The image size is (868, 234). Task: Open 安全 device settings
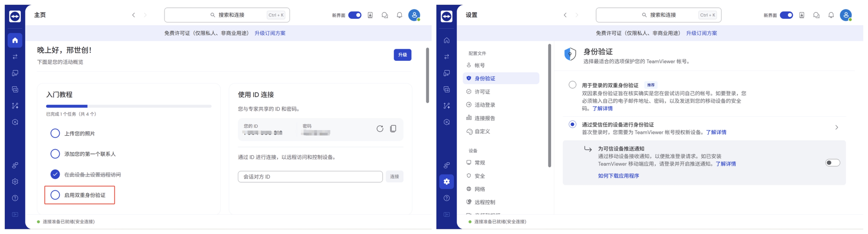[501, 176]
